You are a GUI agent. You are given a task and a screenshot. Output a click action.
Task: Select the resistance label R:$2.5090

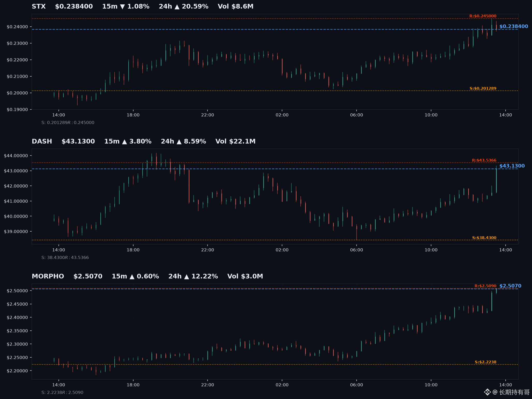485,286
